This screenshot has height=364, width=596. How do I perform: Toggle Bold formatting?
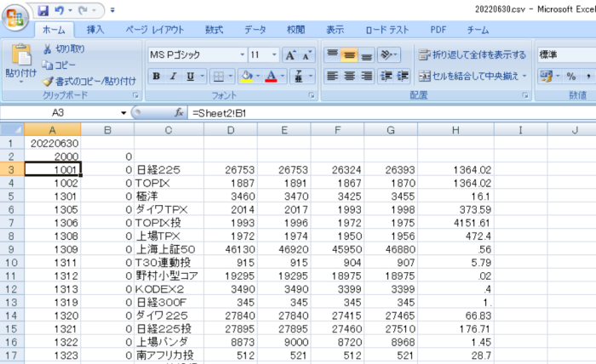[x=156, y=77]
